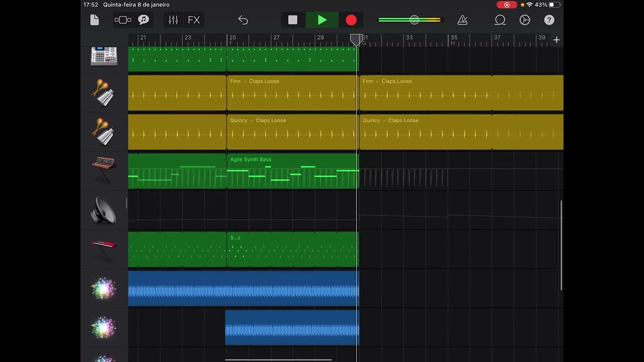Select sparkle track icon beside the longer blue region
The height and width of the screenshot is (362, 644).
104,289
